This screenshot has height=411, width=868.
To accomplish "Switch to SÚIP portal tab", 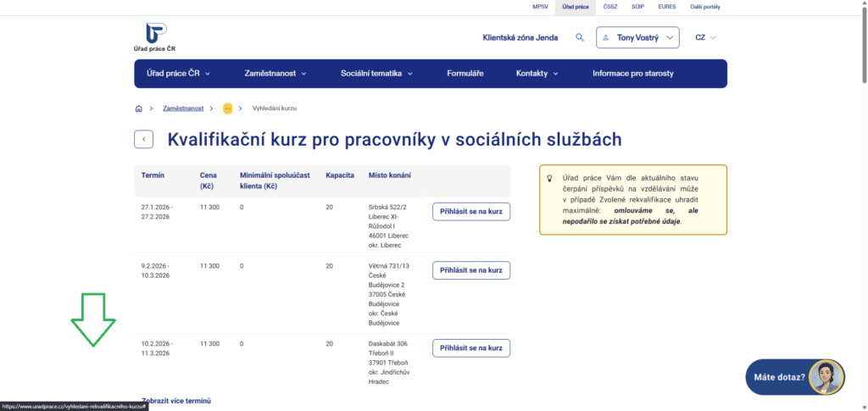I will 637,7.
